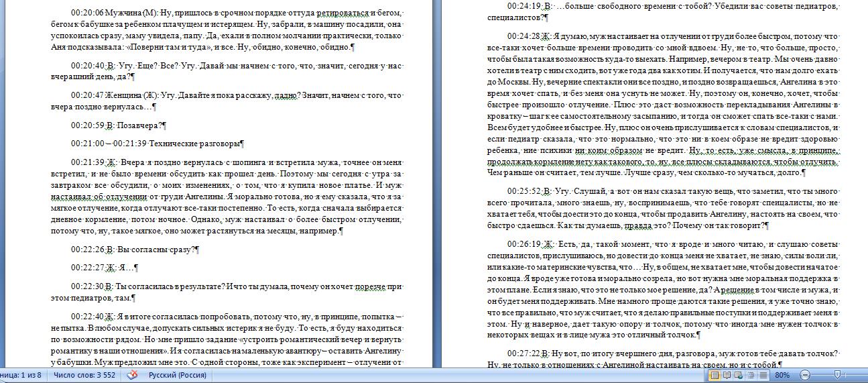Open zoom dialog via 80% level

(x=782, y=375)
